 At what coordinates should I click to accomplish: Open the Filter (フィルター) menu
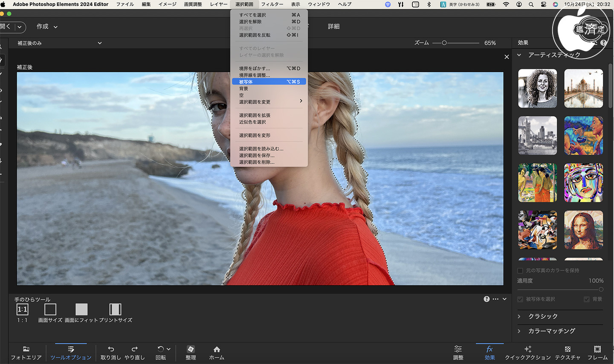pyautogui.click(x=272, y=4)
